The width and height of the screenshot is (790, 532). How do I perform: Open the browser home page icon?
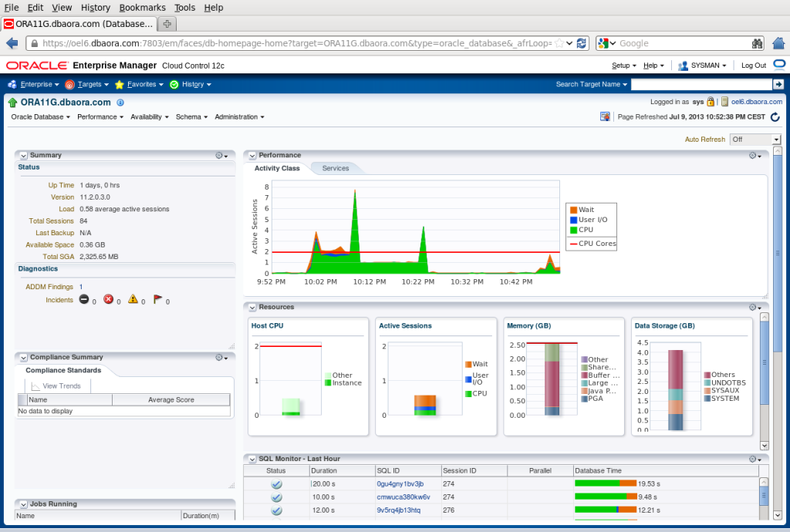779,43
